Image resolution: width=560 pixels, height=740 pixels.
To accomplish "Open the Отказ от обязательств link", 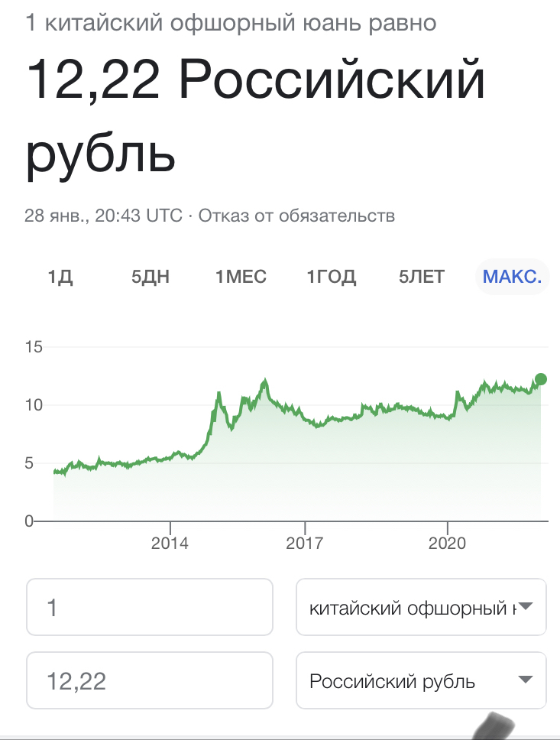I will [x=296, y=216].
